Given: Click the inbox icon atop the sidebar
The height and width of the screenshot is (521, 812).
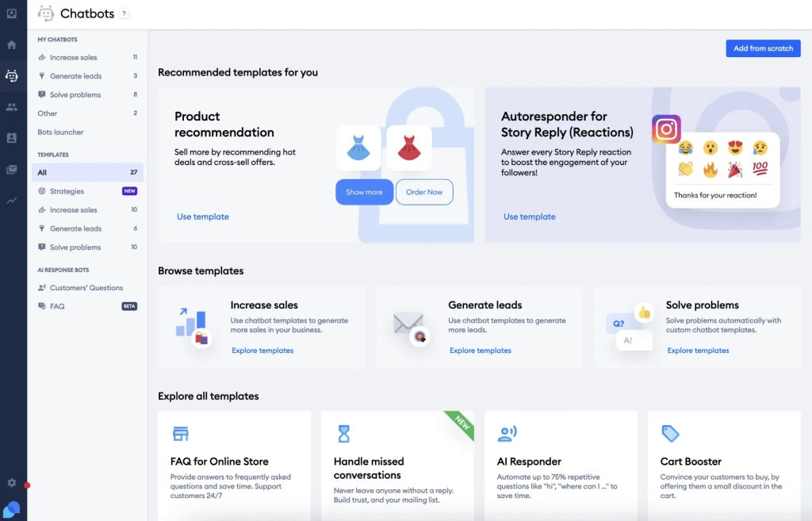Looking at the screenshot, I should tap(12, 13).
